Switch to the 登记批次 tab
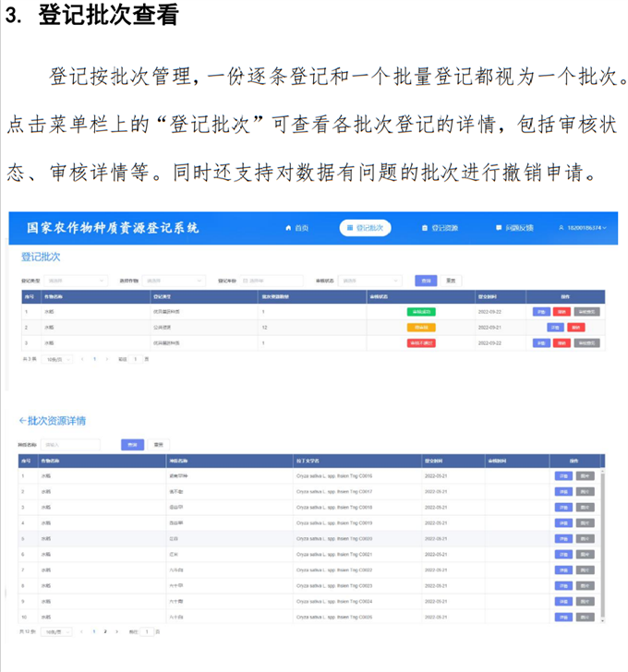Image resolution: width=628 pixels, height=672 pixels. pyautogui.click(x=365, y=227)
